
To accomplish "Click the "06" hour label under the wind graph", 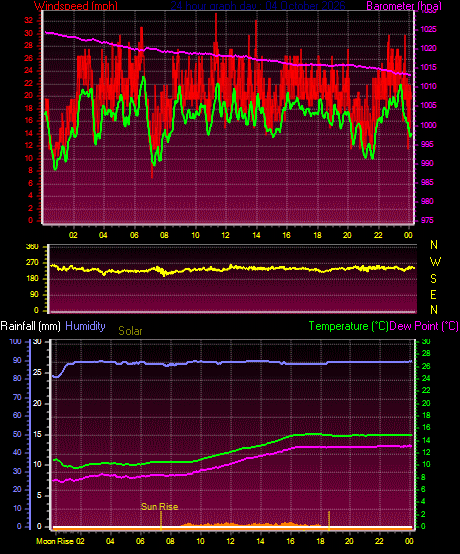I will [x=134, y=235].
